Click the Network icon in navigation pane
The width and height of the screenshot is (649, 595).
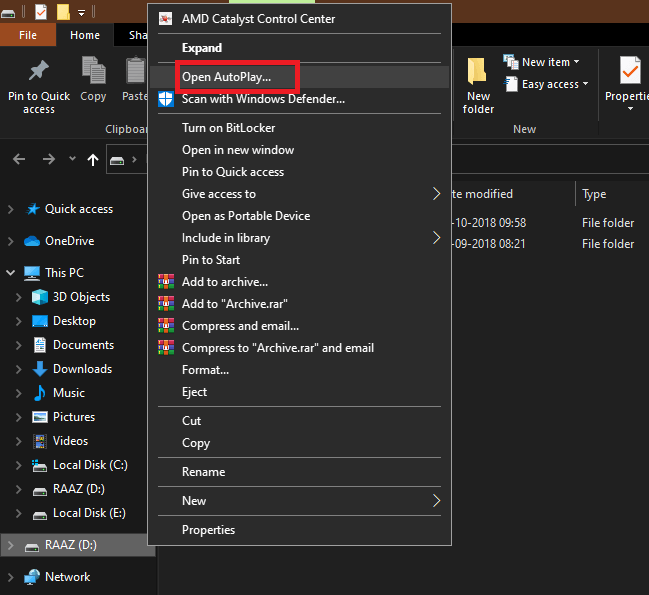coord(32,577)
